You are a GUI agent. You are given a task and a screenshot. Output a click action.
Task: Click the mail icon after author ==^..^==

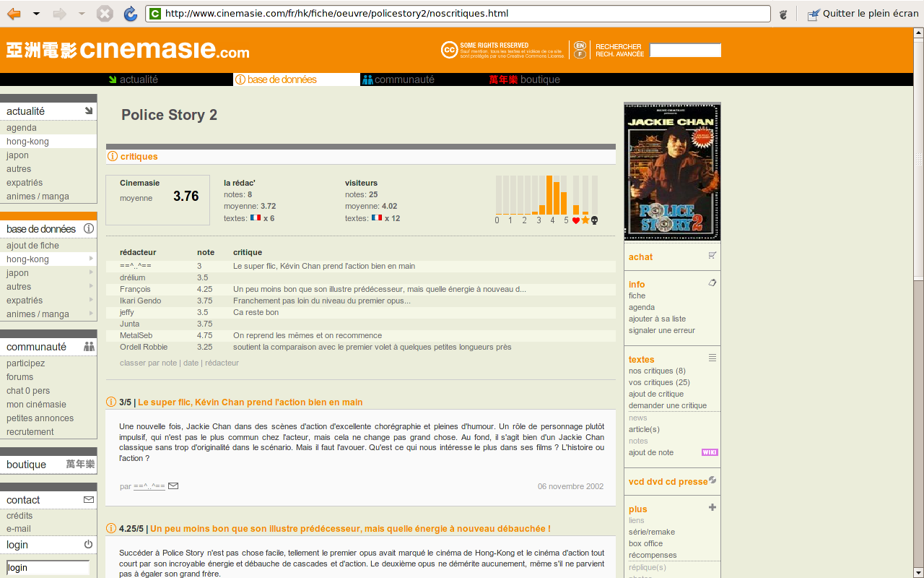click(x=173, y=486)
